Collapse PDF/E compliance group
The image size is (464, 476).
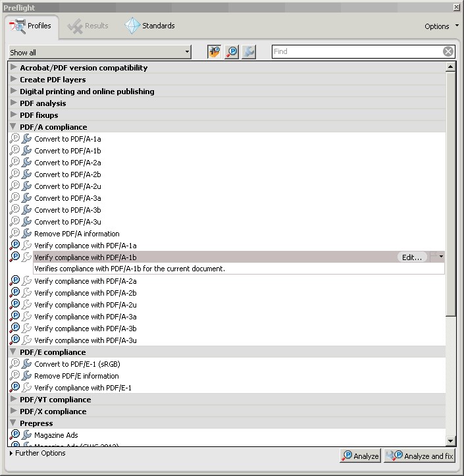tap(13, 352)
